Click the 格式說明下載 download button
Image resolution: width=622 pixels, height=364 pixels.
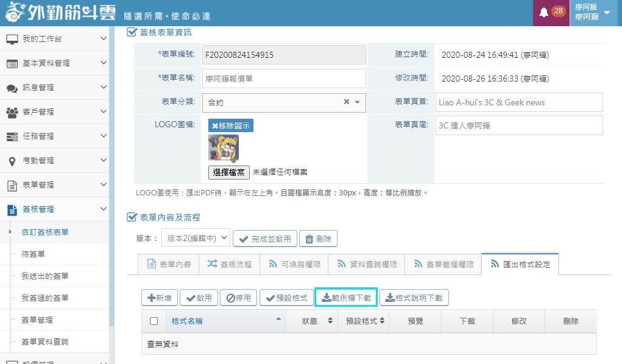point(414,298)
